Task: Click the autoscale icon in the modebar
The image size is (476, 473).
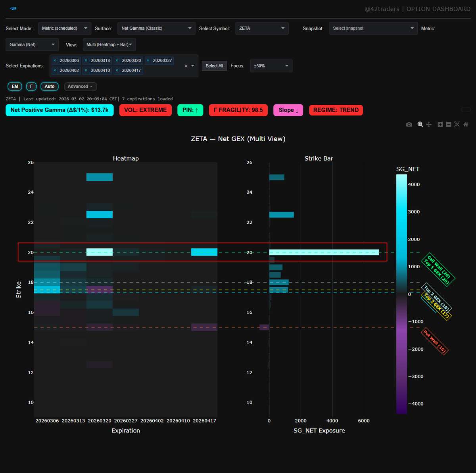Action: (x=457, y=124)
